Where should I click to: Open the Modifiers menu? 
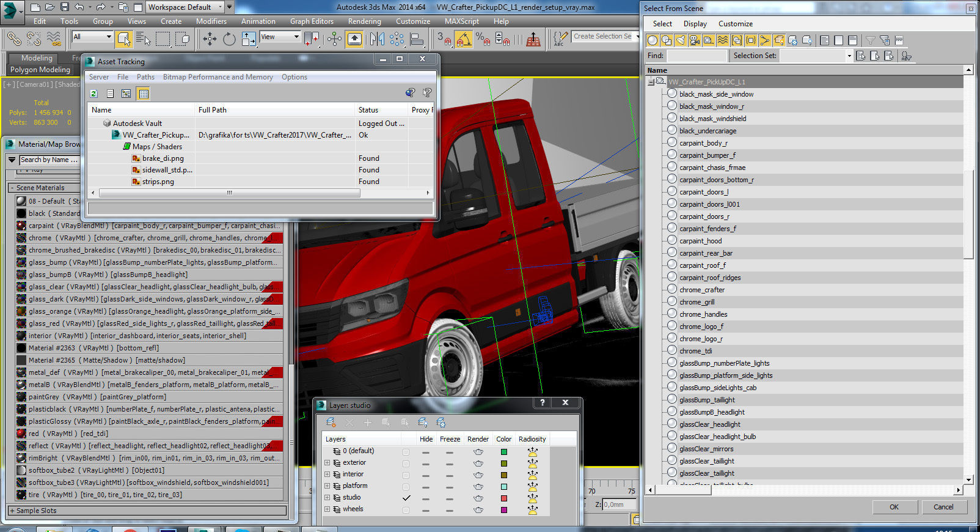coord(211,21)
